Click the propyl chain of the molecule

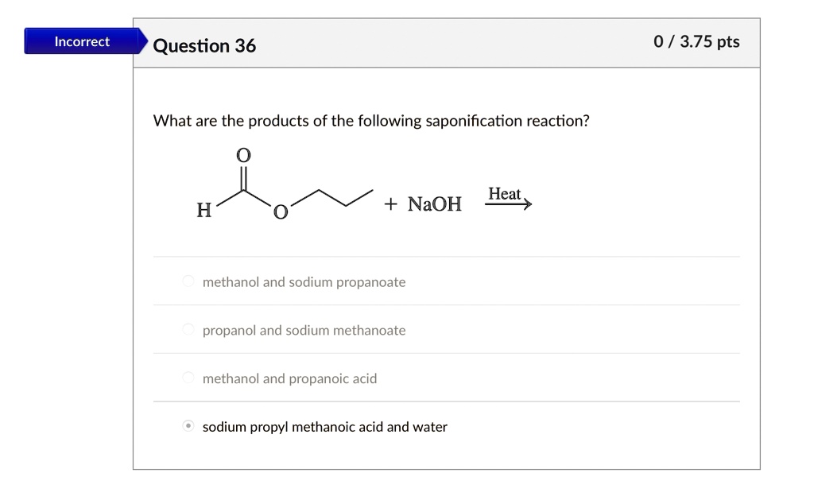(331, 198)
